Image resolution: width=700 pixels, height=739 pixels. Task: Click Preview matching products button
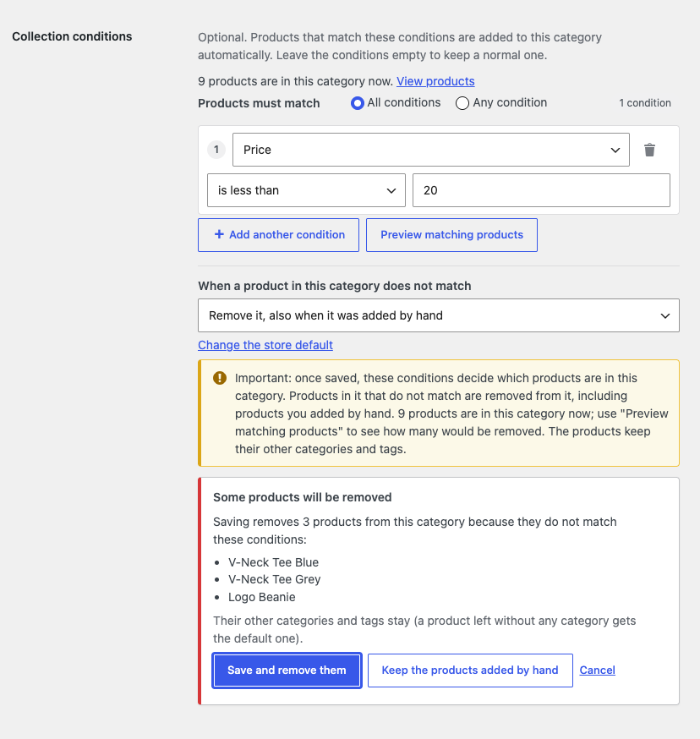451,235
